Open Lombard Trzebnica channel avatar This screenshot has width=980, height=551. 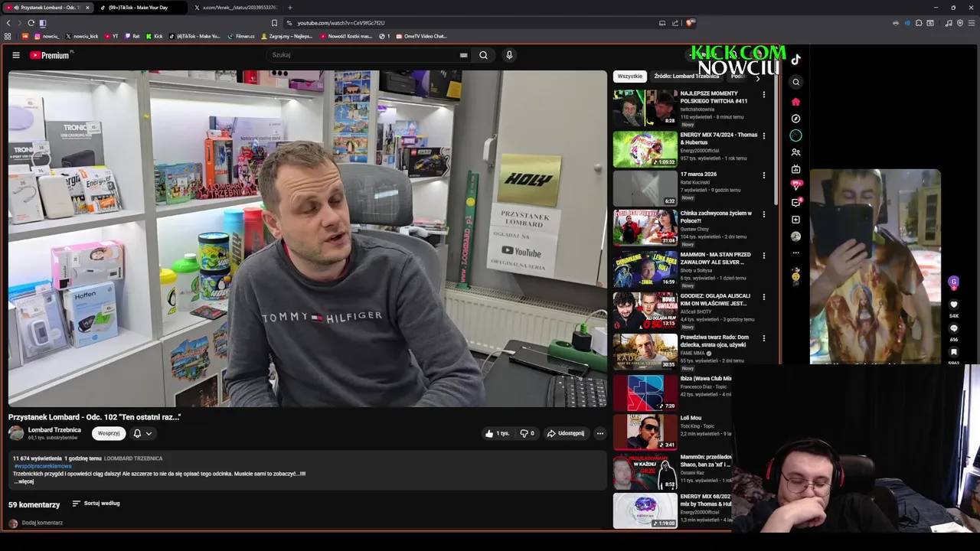16,433
